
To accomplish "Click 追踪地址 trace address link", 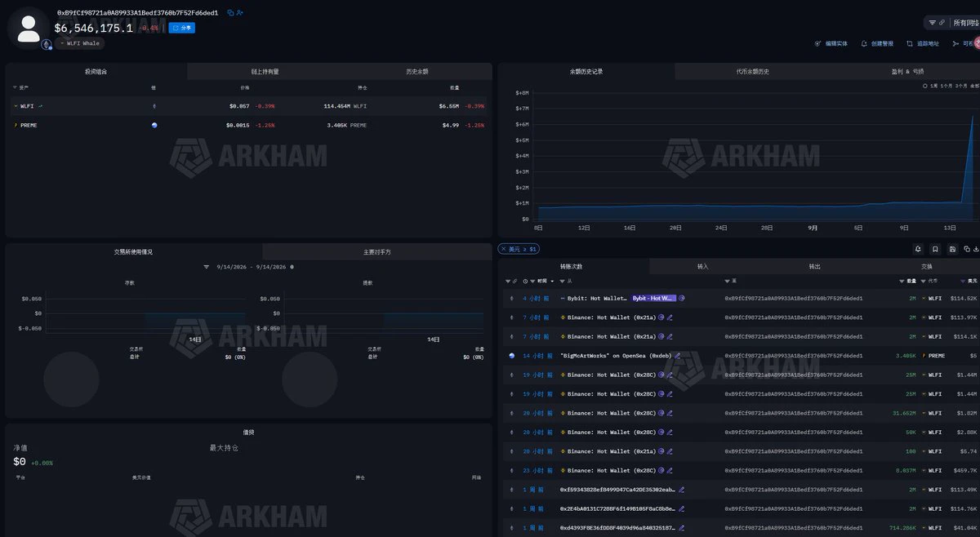I will click(x=923, y=43).
